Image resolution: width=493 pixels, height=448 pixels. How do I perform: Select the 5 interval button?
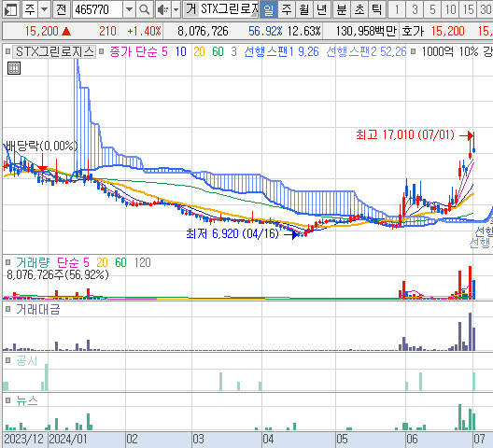point(432,9)
